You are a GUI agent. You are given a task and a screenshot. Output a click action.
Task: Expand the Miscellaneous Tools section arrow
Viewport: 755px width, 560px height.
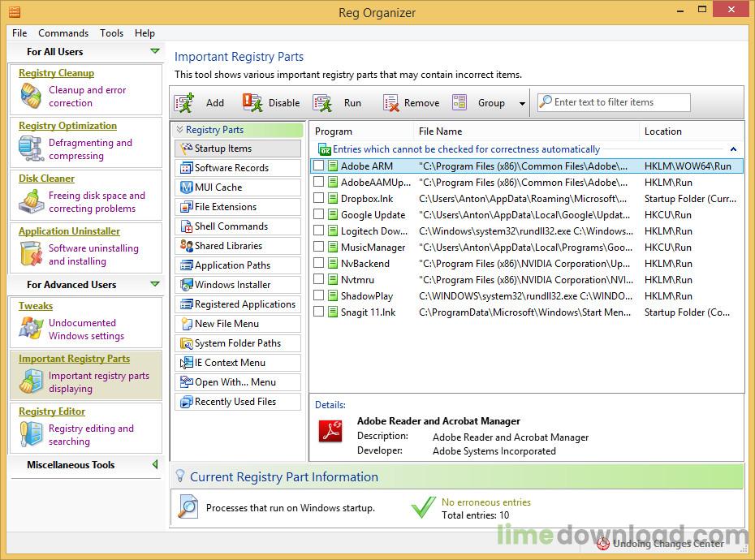(157, 464)
